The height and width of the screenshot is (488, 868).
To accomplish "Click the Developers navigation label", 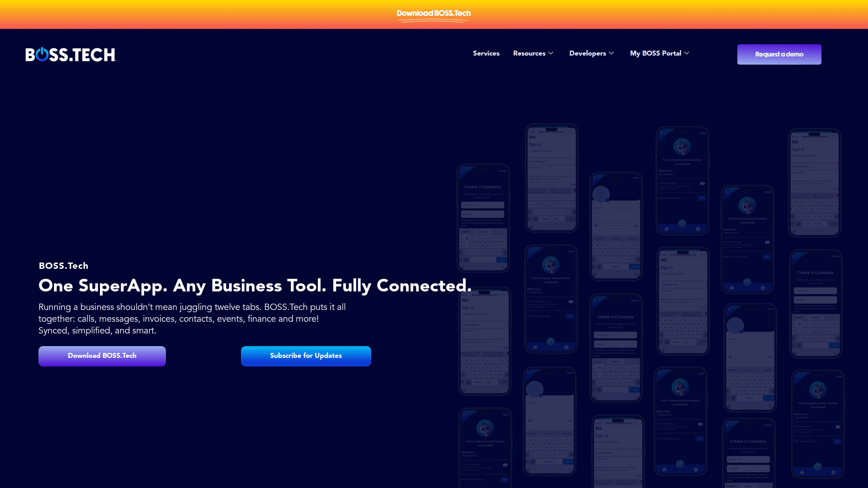I will point(587,53).
